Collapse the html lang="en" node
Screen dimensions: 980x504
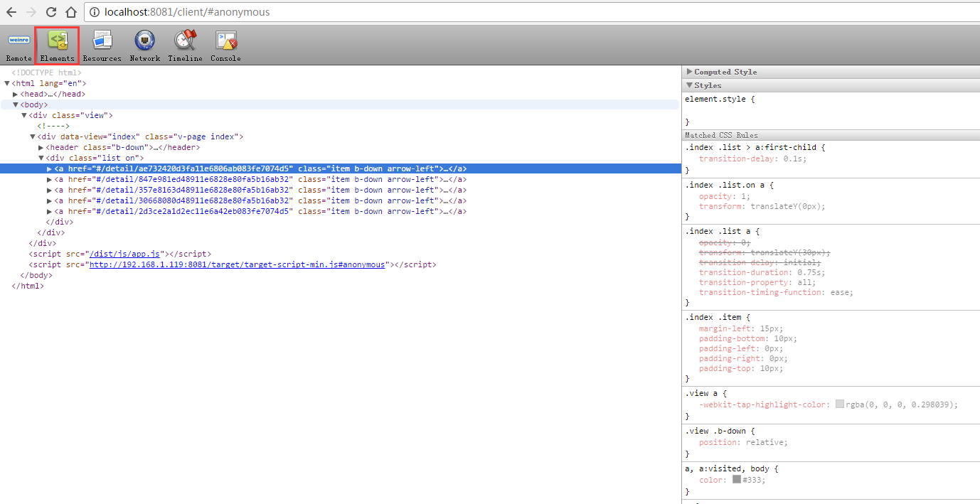[x=7, y=83]
